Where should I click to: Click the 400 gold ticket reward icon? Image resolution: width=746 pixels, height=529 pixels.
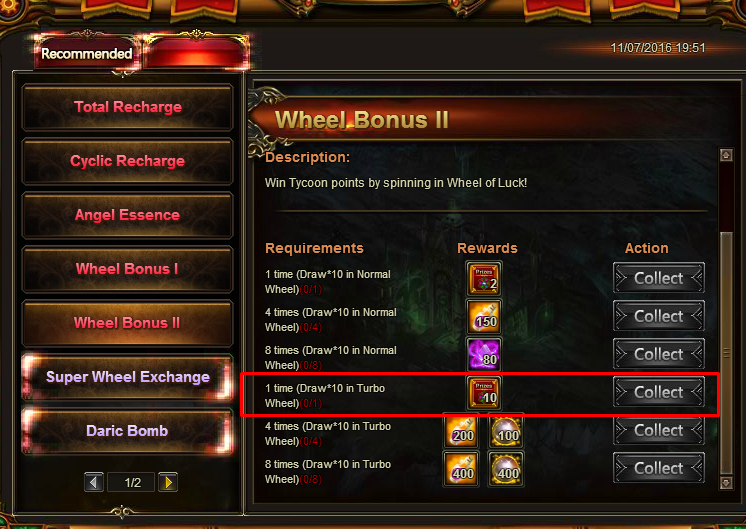[x=461, y=469]
